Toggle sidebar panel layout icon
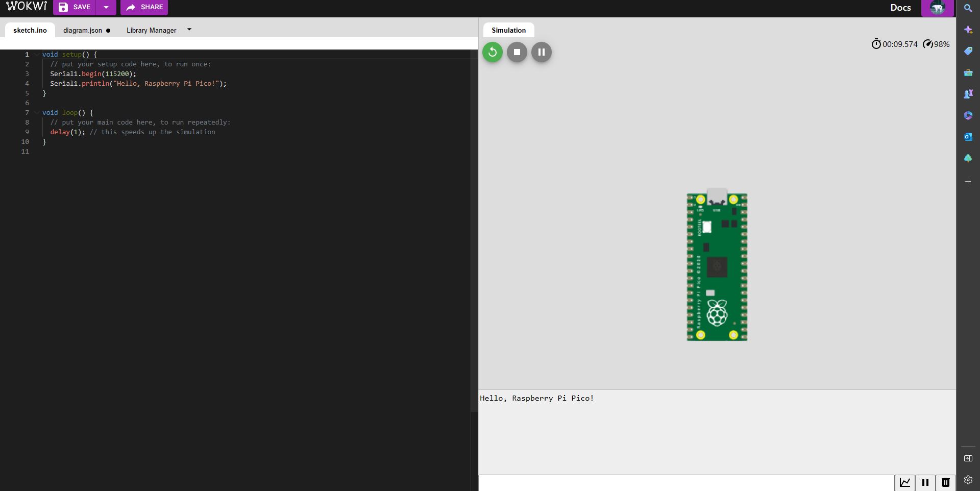980x491 pixels. (968, 458)
